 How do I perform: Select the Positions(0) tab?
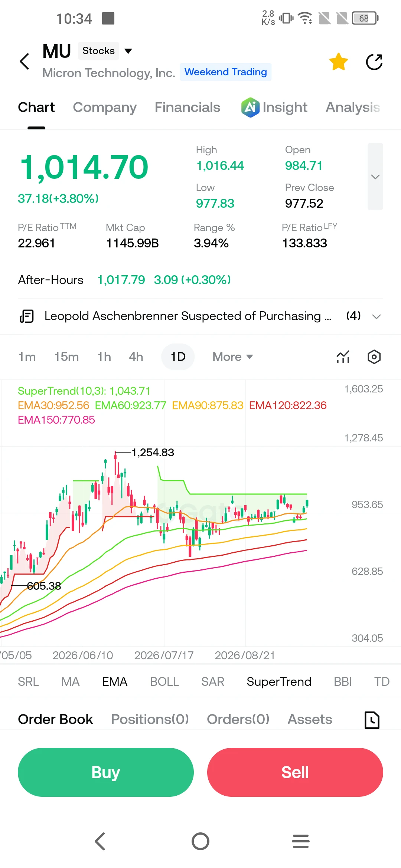(x=150, y=719)
